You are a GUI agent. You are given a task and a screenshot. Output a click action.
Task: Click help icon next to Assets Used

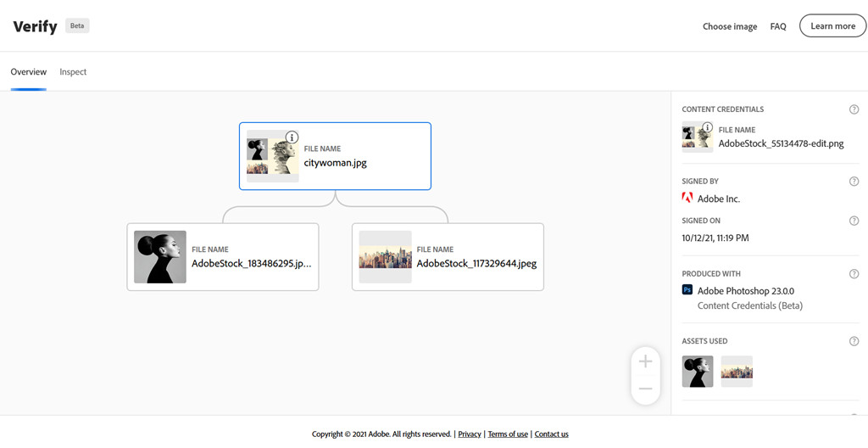(854, 341)
